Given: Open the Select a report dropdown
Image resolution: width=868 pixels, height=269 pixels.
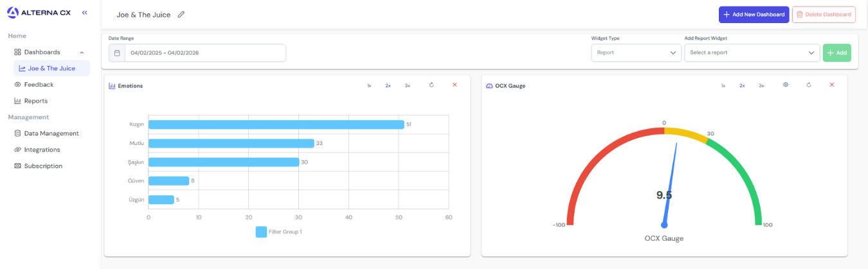Looking at the screenshot, I should [752, 53].
